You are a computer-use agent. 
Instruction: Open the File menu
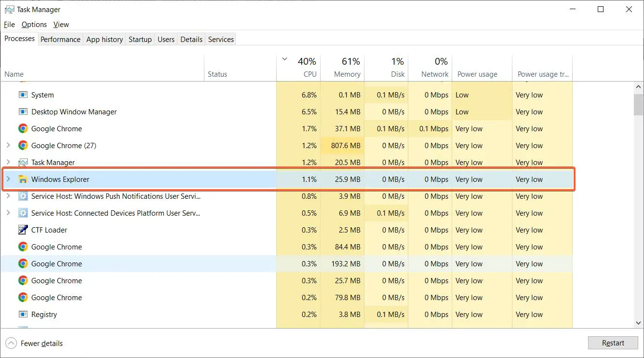pos(10,25)
